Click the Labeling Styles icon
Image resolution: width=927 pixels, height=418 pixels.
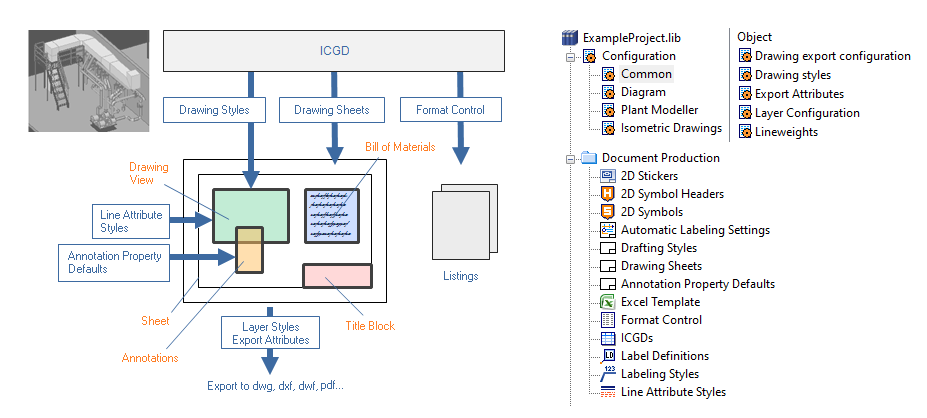coord(607,374)
